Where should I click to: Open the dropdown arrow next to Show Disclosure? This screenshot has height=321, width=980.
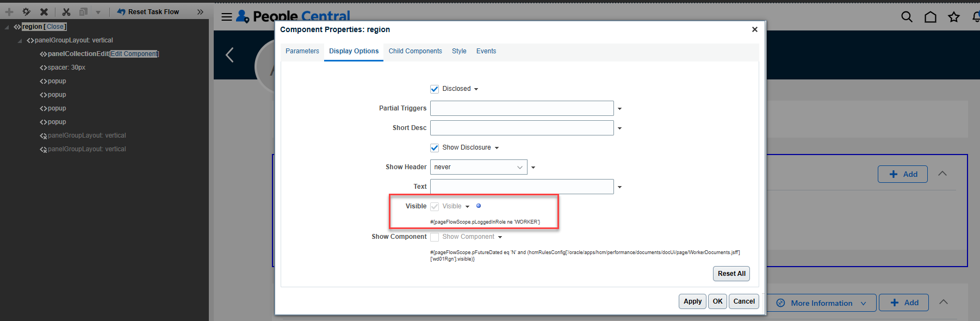click(497, 148)
